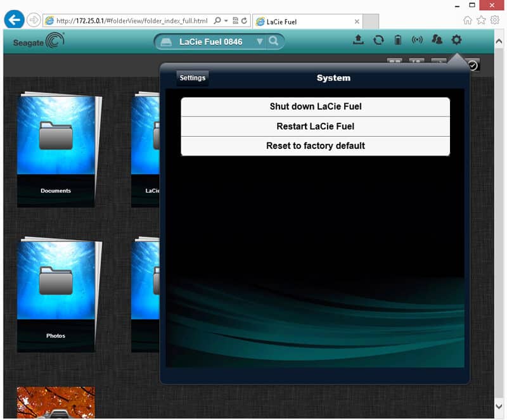
Task: Open the browser tools gear icon
Action: (495, 20)
